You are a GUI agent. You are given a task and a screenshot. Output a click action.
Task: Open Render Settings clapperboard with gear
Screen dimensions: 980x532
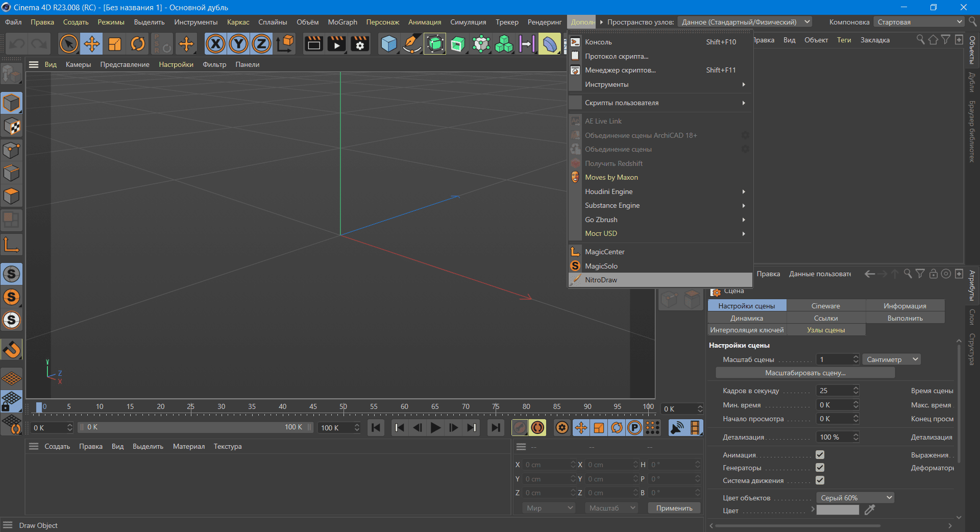360,44
